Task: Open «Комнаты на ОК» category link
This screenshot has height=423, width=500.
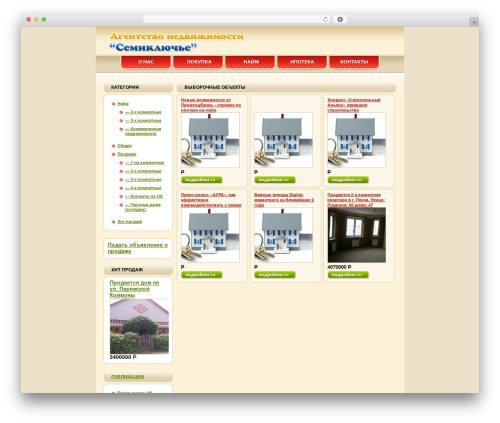Action: pyautogui.click(x=144, y=196)
